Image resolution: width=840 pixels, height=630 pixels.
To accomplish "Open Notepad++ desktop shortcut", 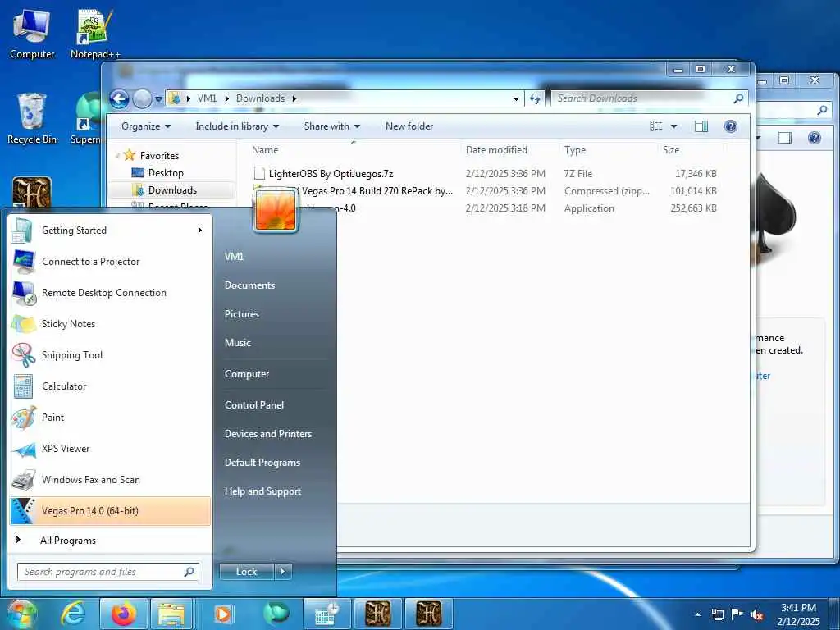I will (95, 34).
